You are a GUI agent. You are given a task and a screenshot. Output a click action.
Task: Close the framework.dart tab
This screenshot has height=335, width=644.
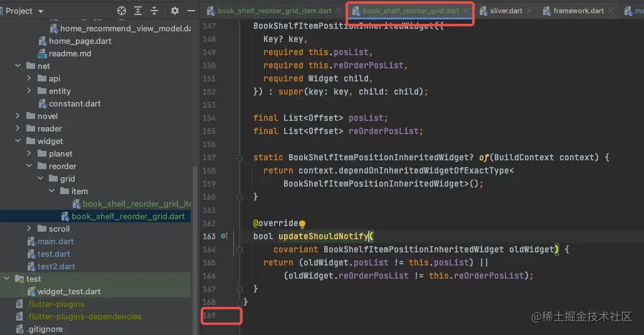point(611,11)
